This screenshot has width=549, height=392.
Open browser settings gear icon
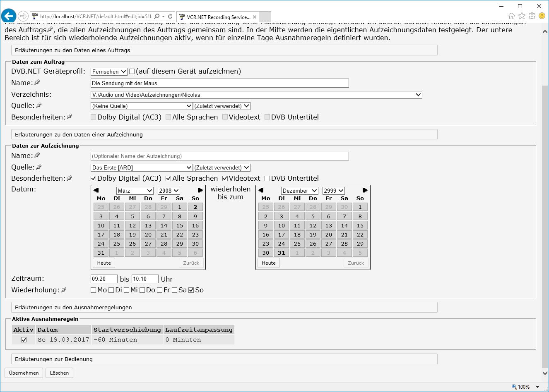point(532,16)
